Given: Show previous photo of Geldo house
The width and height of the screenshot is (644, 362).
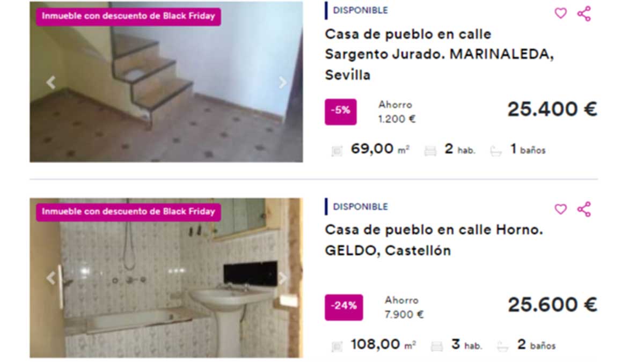Looking at the screenshot, I should (x=51, y=278).
